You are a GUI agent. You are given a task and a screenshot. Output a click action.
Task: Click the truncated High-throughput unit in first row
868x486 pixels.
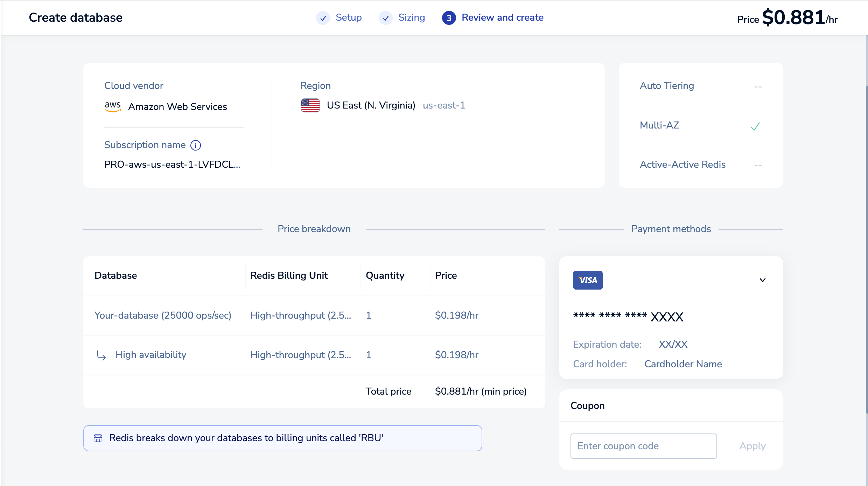point(300,315)
